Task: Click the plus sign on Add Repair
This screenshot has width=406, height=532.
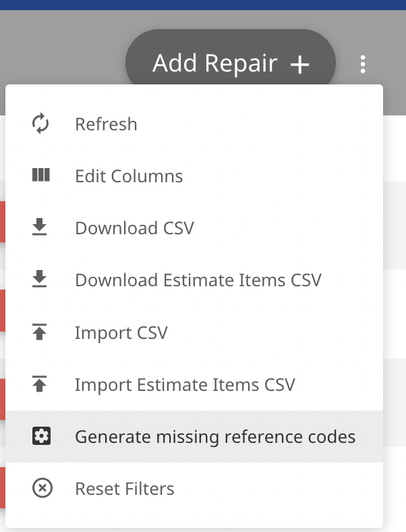Action: [x=300, y=64]
